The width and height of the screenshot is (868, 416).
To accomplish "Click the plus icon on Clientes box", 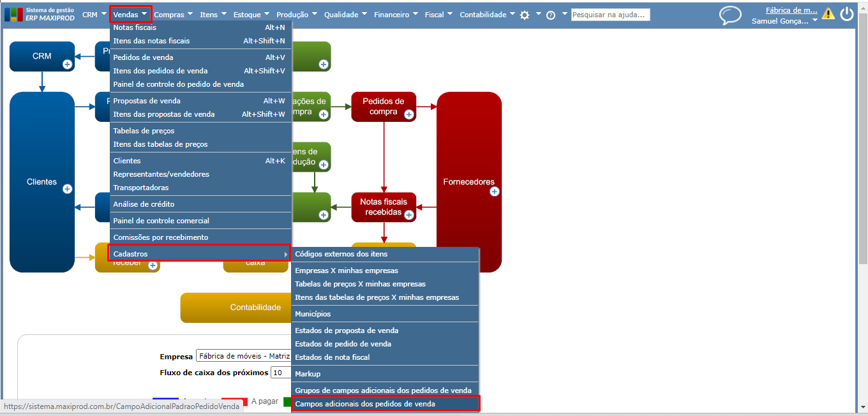I will (x=67, y=189).
